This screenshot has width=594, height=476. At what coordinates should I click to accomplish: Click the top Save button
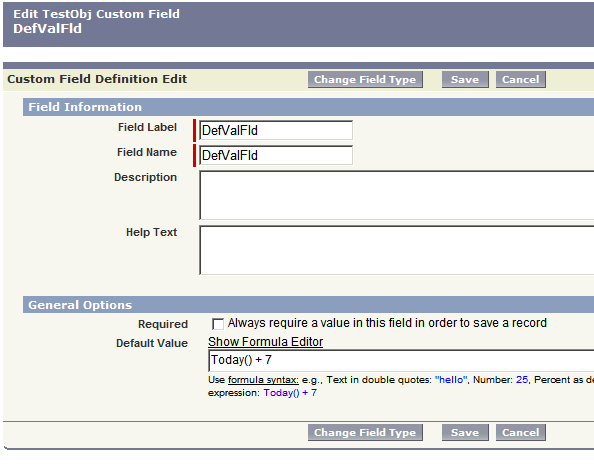coord(465,80)
